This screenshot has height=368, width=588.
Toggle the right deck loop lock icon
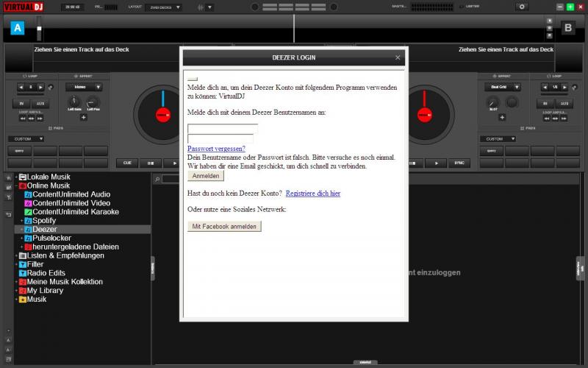coord(575,87)
